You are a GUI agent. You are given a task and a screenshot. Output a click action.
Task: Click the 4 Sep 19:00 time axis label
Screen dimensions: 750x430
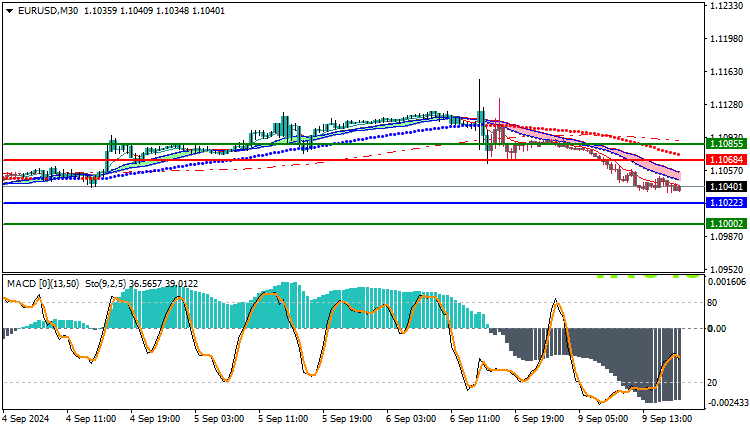(x=155, y=419)
